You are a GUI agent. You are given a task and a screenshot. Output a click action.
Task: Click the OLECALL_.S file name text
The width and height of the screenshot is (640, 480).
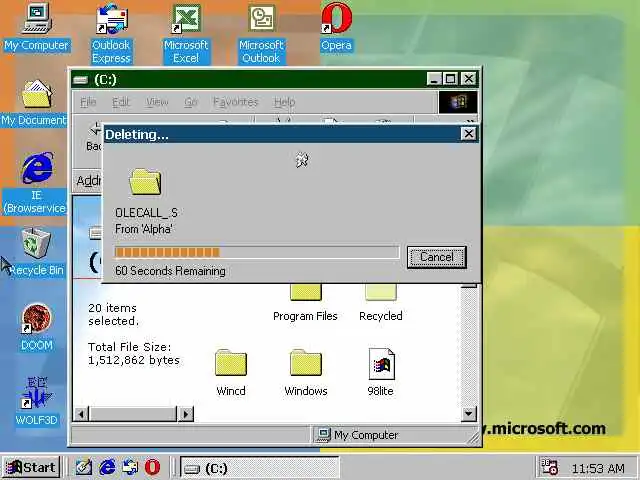coord(146,213)
